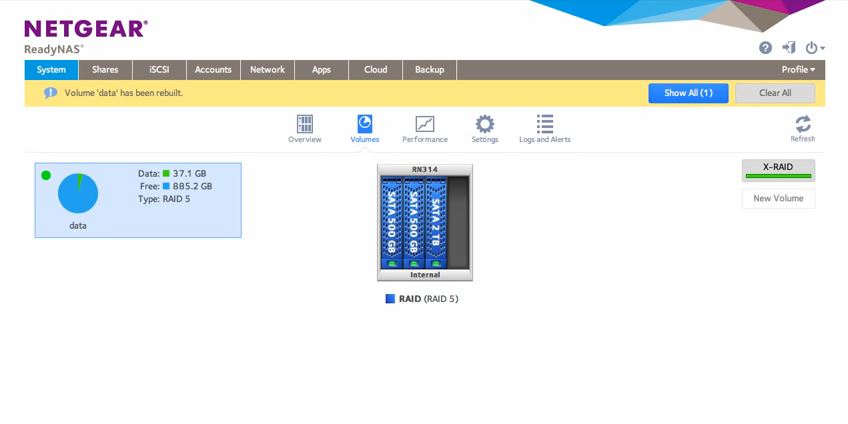The width and height of the screenshot is (848, 424).
Task: Switch to the Shares tab
Action: pos(105,70)
